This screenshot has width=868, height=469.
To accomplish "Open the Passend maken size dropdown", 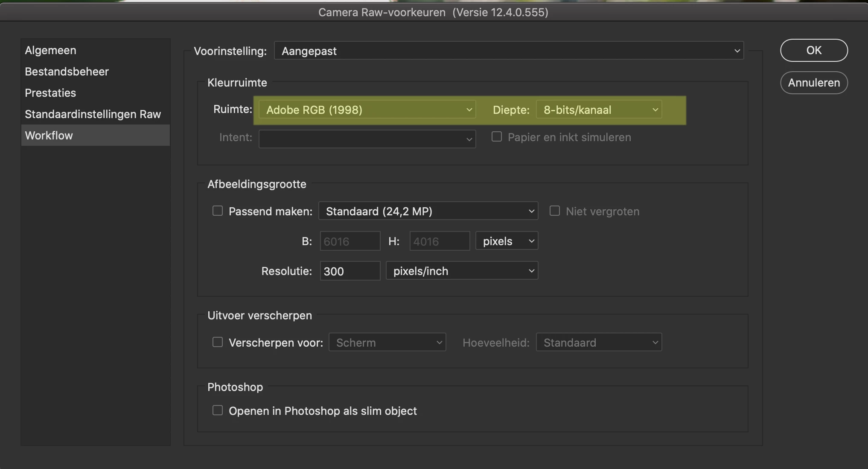I will point(428,211).
